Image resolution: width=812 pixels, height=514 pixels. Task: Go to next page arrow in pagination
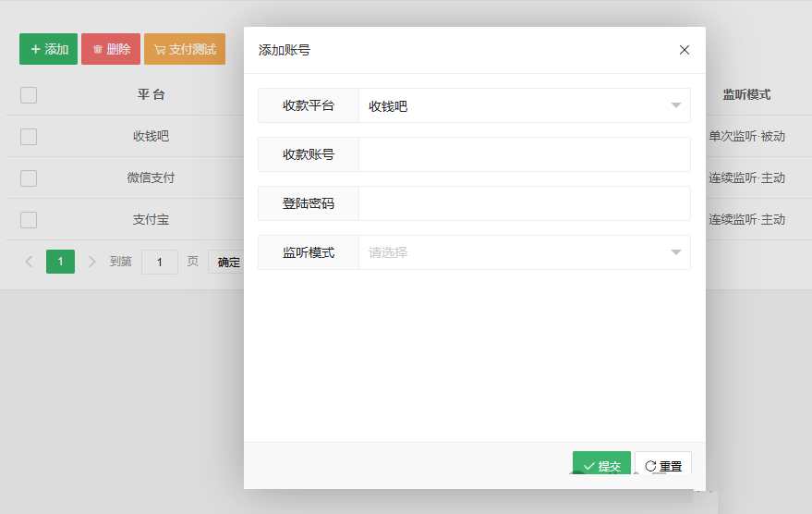91,262
